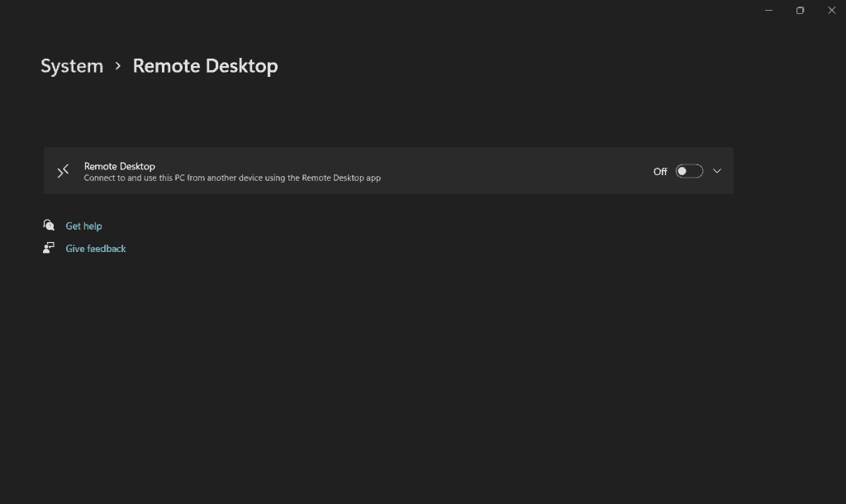Click the word 'help' in Get help

93,226
